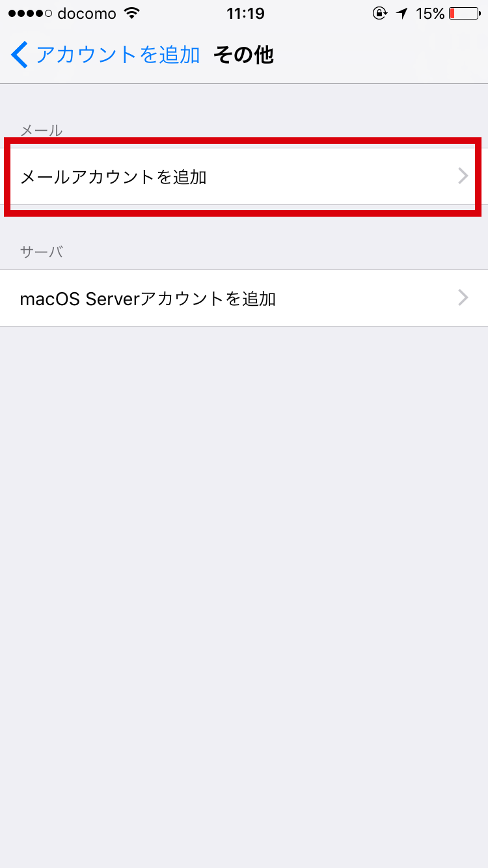Tap the signal strength dots indicator
The height and width of the screenshot is (868, 488).
[x=31, y=14]
